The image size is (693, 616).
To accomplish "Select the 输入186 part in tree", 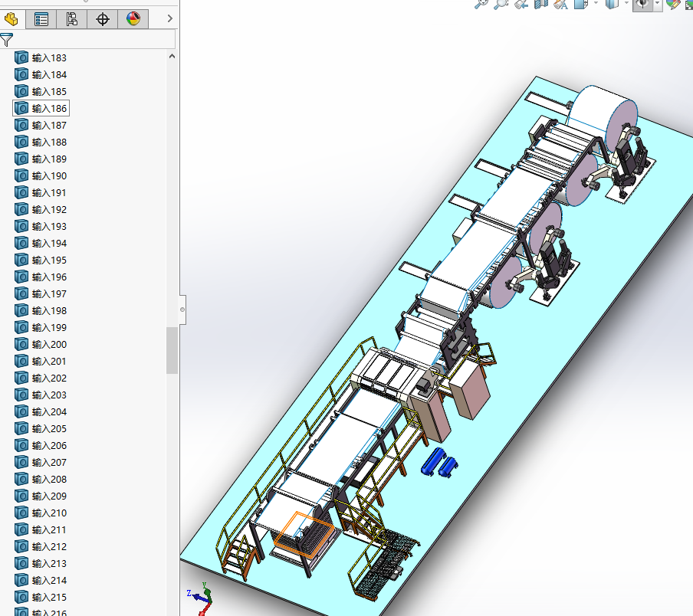I will click(x=49, y=109).
